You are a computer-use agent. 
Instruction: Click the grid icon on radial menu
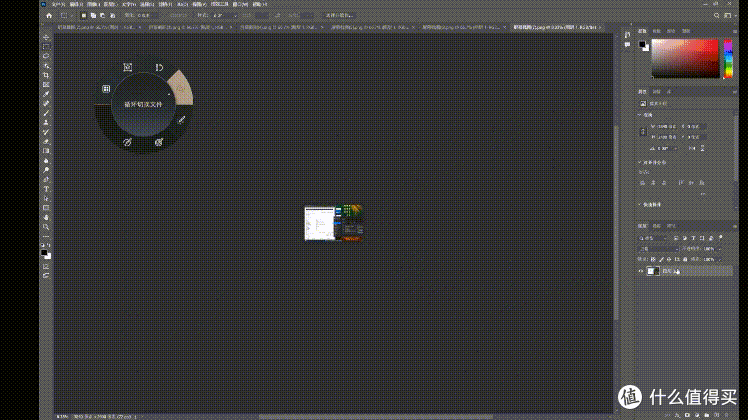click(x=106, y=89)
